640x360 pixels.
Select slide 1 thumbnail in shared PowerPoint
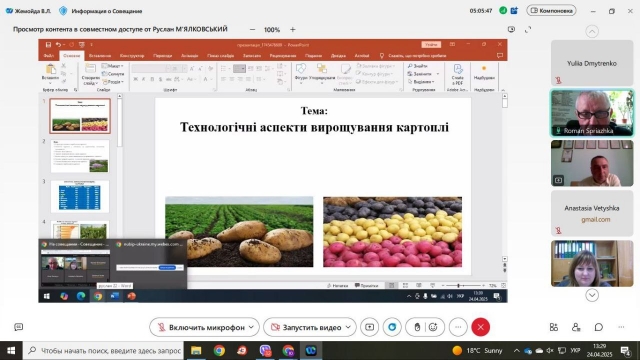click(80, 116)
